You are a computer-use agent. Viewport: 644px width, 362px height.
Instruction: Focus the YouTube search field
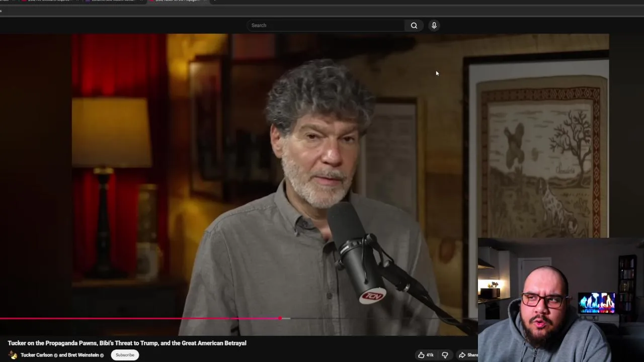tap(326, 26)
